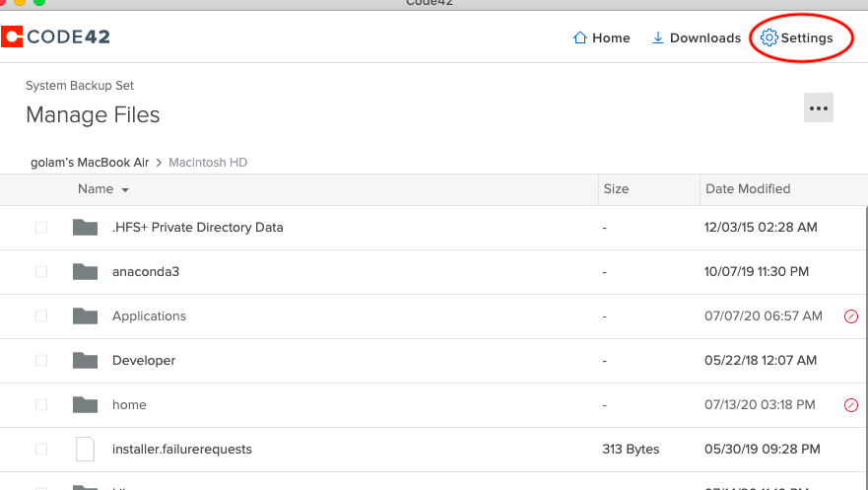Check the Developer folder checkbox

point(41,360)
